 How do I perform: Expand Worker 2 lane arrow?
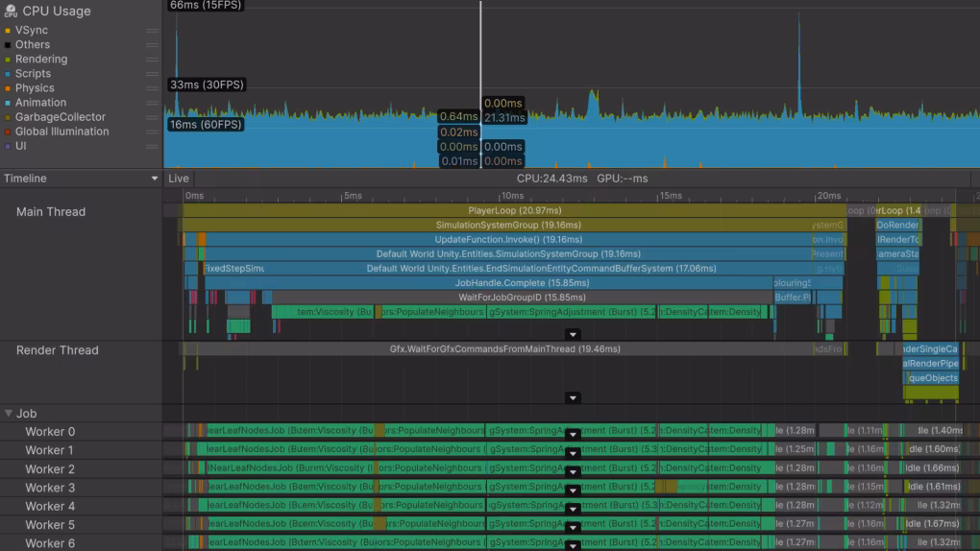[573, 471]
